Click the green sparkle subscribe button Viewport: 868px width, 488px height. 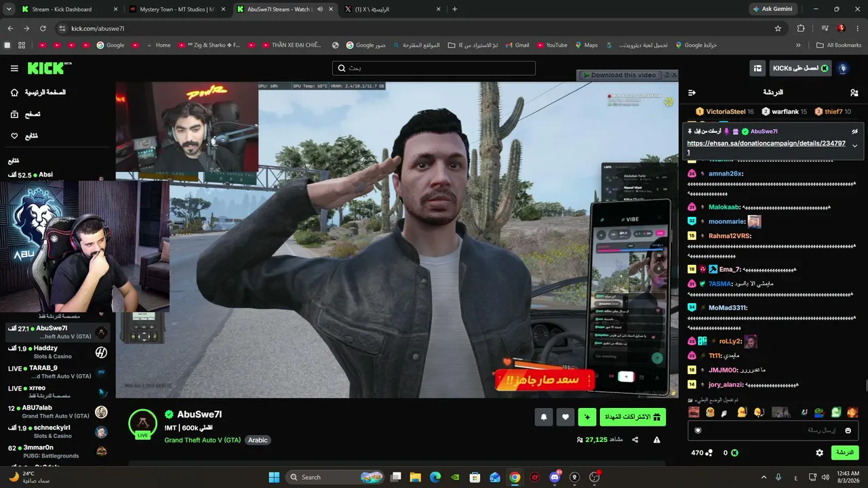pyautogui.click(x=587, y=418)
